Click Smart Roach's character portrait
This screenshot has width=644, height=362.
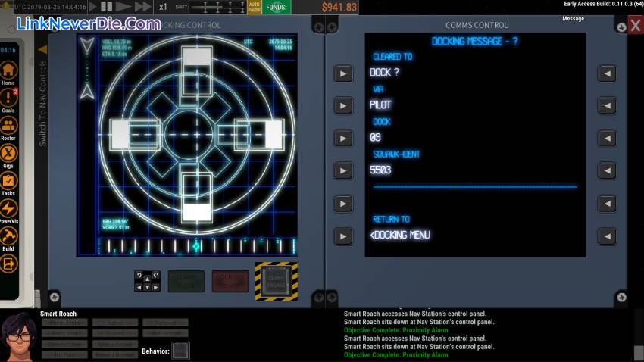(x=17, y=338)
